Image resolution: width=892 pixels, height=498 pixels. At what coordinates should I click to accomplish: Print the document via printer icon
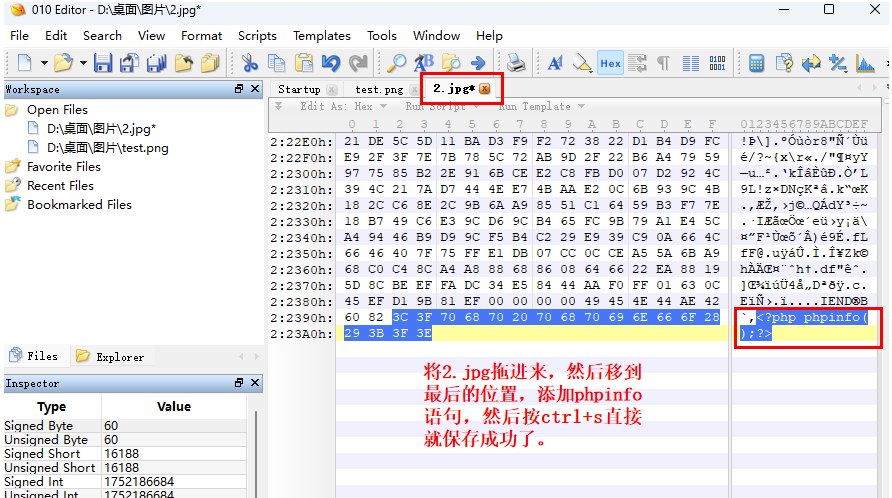(516, 63)
